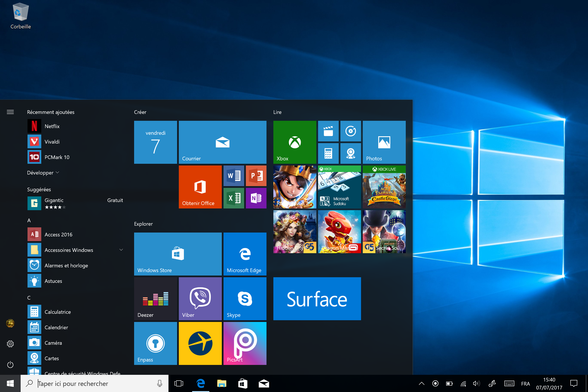Open Calendrier from the app list
The image size is (588, 392).
(75, 328)
